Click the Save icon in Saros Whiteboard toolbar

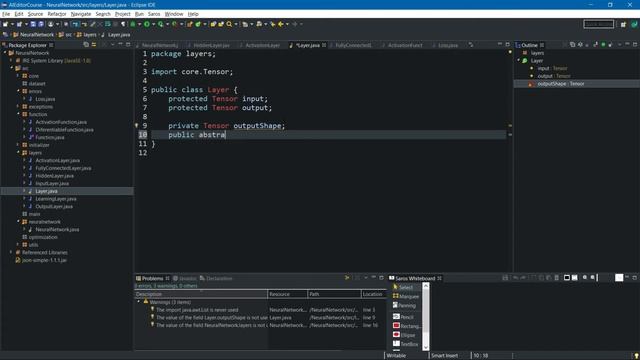tap(505, 278)
